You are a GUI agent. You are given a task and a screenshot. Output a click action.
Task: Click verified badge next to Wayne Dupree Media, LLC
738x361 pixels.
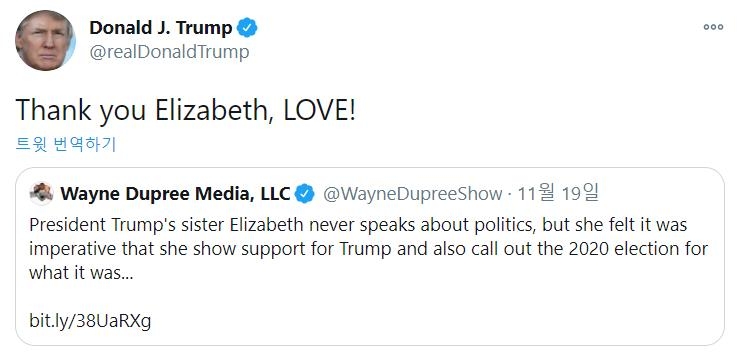pyautogui.click(x=305, y=193)
